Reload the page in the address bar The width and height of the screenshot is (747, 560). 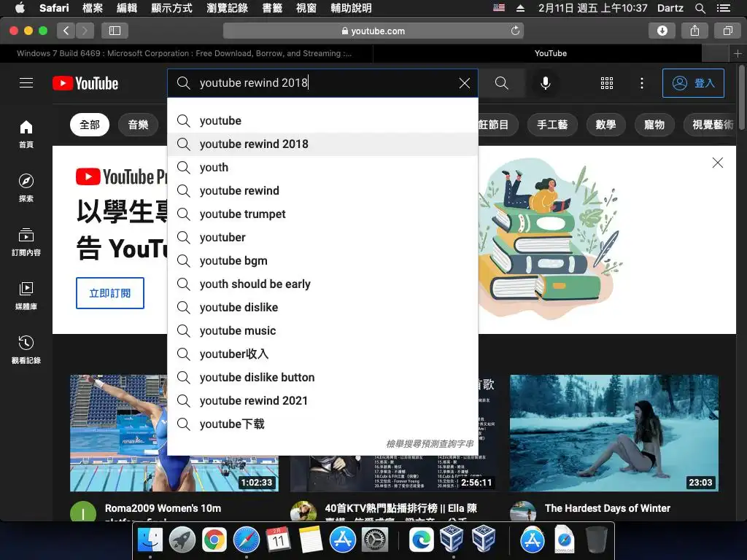[515, 31]
